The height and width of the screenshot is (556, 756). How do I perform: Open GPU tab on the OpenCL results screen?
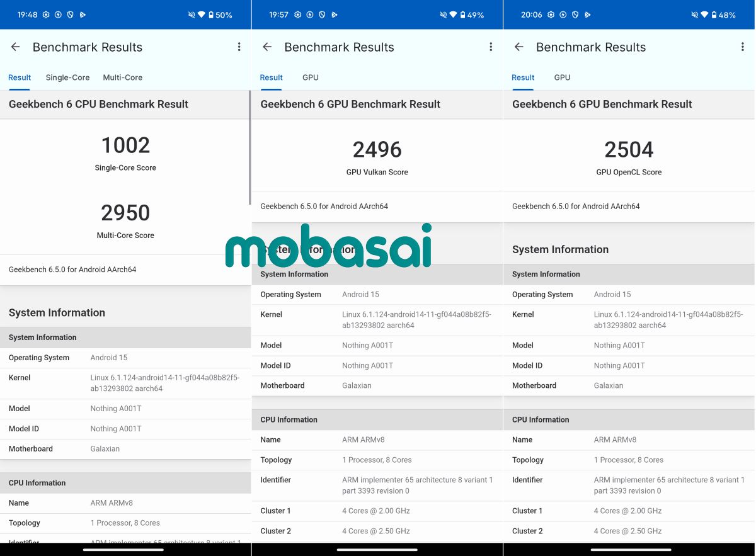pyautogui.click(x=562, y=77)
